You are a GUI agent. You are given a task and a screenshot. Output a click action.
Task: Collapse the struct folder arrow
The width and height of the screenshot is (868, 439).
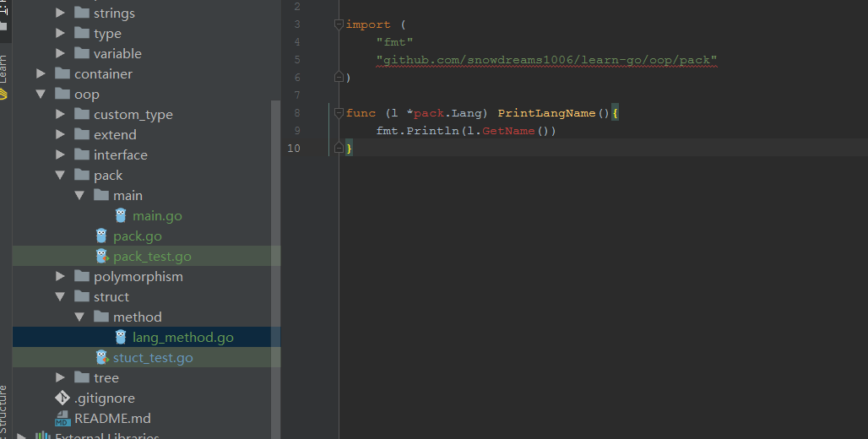(60, 296)
